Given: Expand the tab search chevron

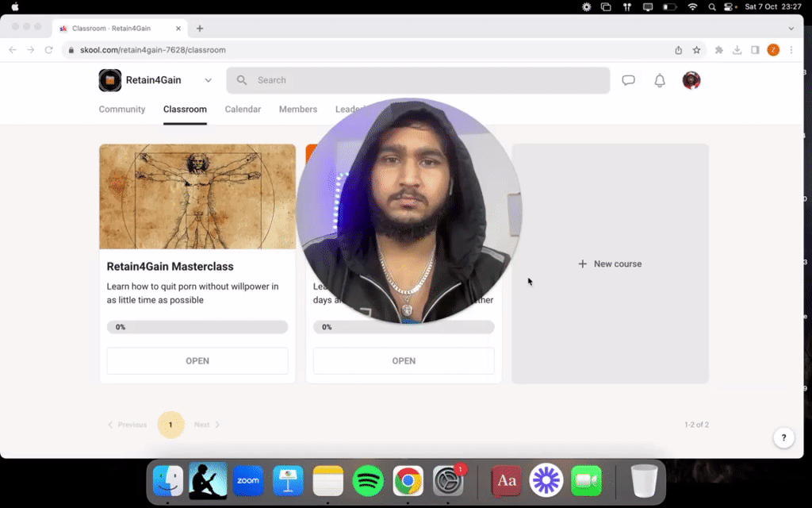Looking at the screenshot, I should [791, 29].
